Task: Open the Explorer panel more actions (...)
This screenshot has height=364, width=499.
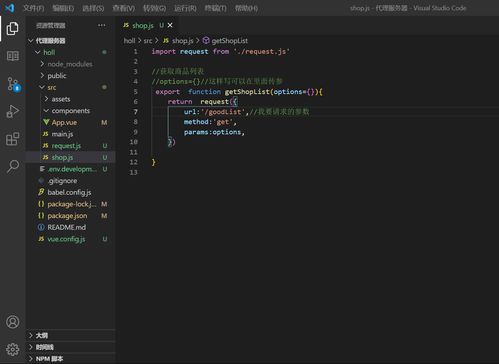Action: click(x=102, y=25)
